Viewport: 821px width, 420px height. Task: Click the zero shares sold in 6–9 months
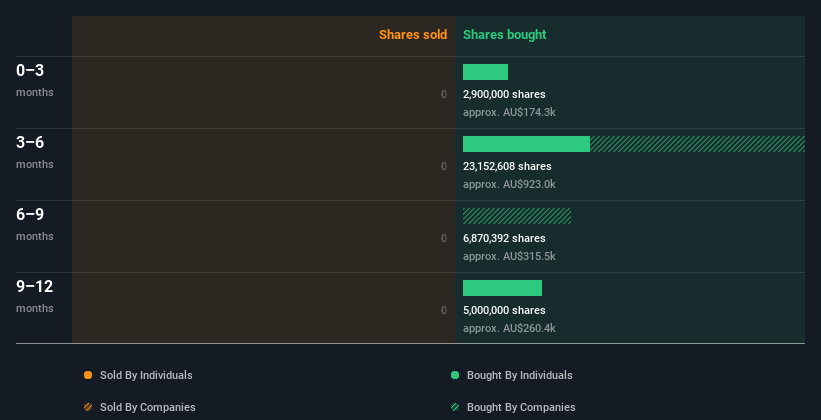444,238
